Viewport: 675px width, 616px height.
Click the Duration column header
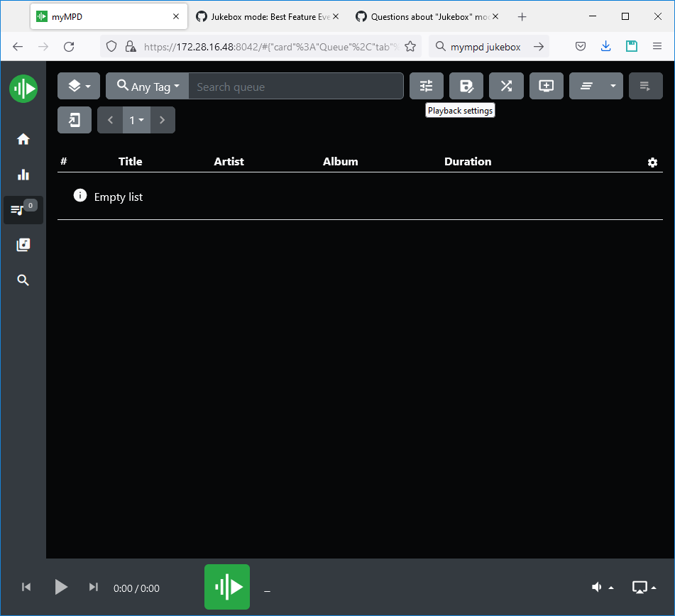[x=468, y=161]
